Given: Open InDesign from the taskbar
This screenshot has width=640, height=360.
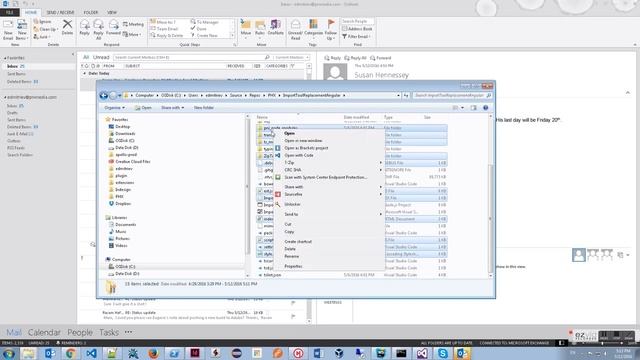Looking at the screenshot, I should click(x=195, y=353).
